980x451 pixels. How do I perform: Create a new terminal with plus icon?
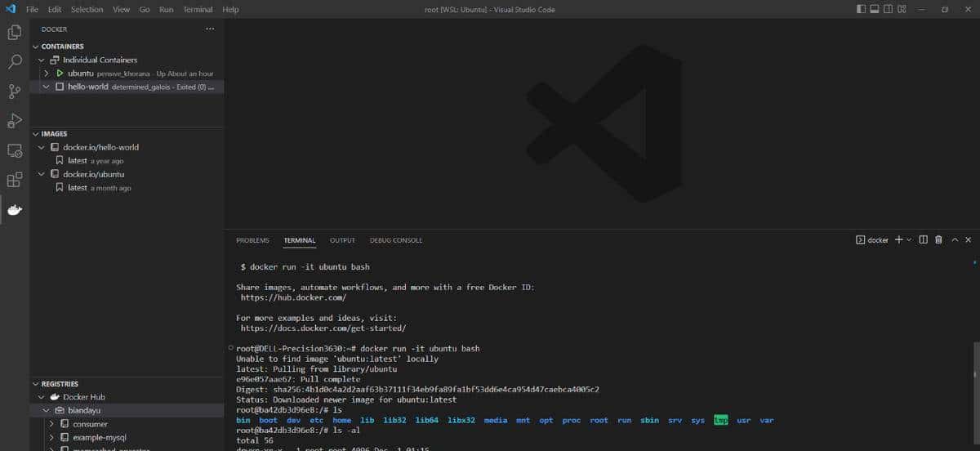tap(898, 239)
